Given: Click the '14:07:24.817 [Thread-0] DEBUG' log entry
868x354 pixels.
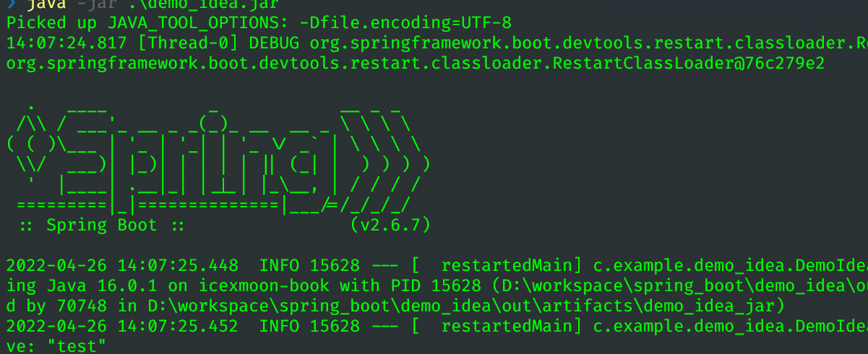Looking at the screenshot, I should coord(437,43).
